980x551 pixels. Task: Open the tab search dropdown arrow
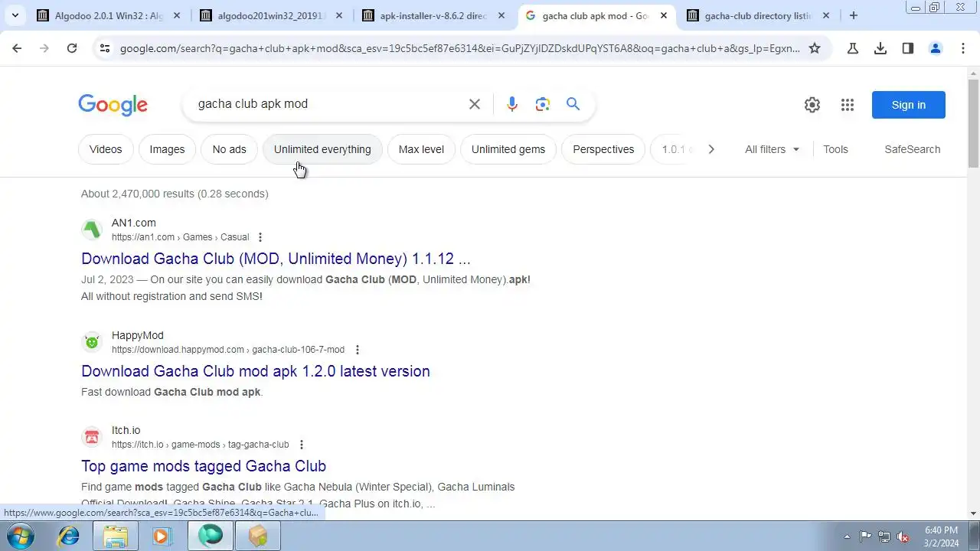pyautogui.click(x=15, y=15)
